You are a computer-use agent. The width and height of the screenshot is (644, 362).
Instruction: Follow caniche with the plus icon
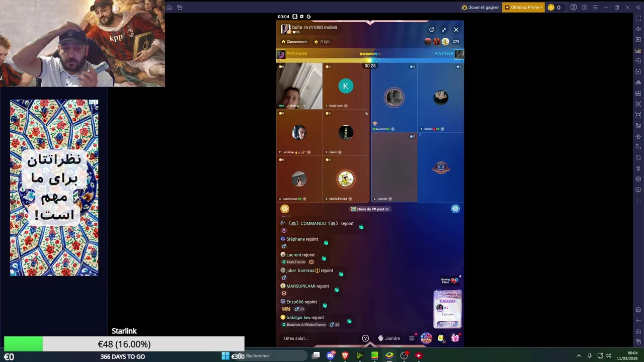pos(390,199)
